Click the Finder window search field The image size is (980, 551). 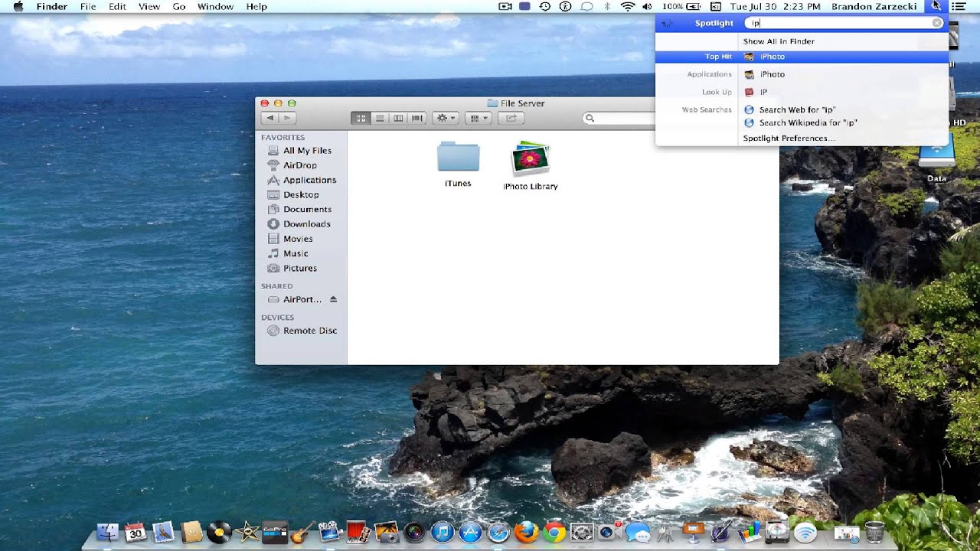[620, 118]
